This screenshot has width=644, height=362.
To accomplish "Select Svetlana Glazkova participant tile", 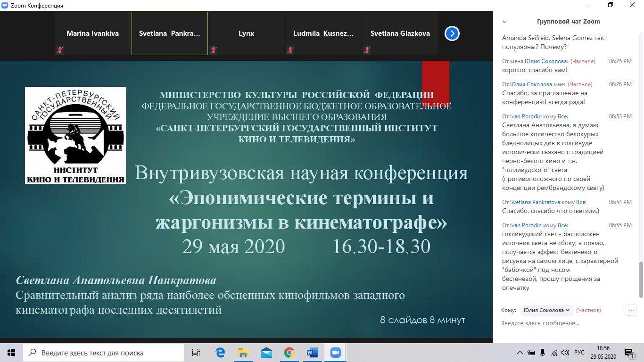I will pos(400,33).
